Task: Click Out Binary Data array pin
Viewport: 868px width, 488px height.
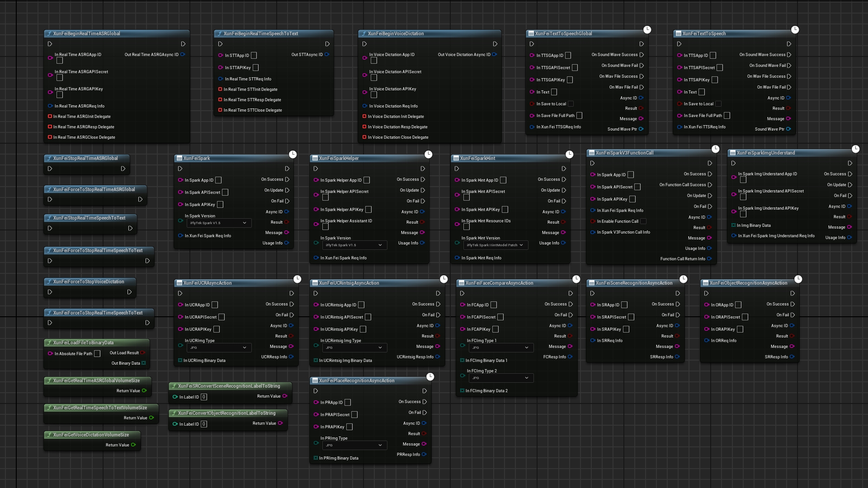Action: [x=143, y=363]
